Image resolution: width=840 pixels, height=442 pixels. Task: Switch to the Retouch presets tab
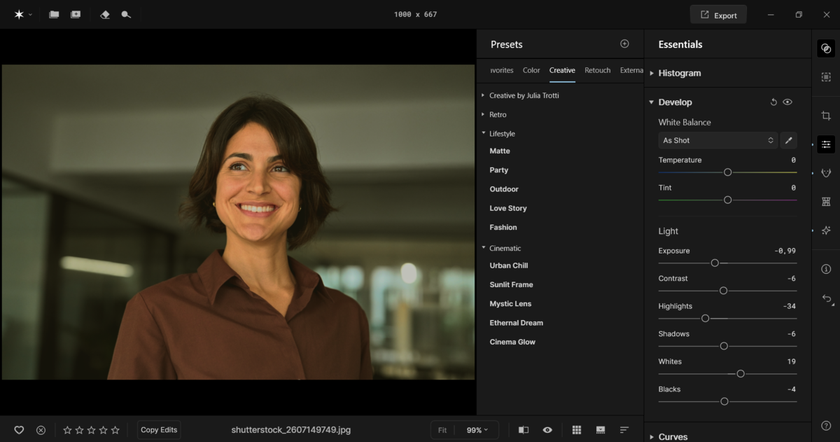tap(597, 71)
